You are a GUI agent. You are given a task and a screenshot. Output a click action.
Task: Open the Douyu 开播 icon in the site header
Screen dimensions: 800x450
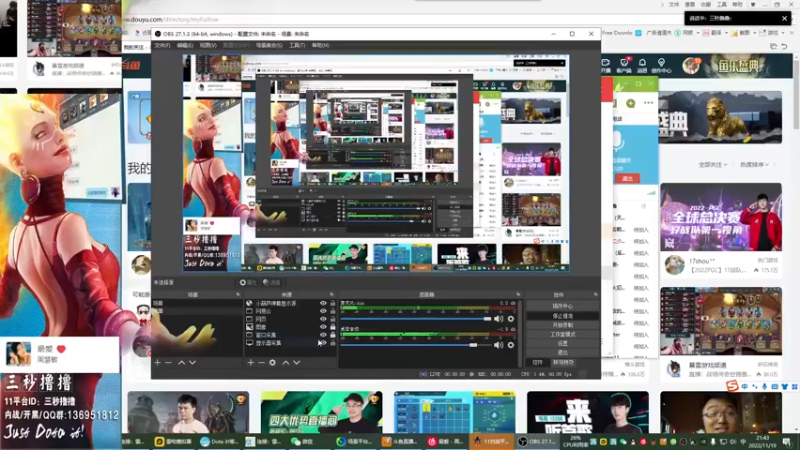[606, 65]
